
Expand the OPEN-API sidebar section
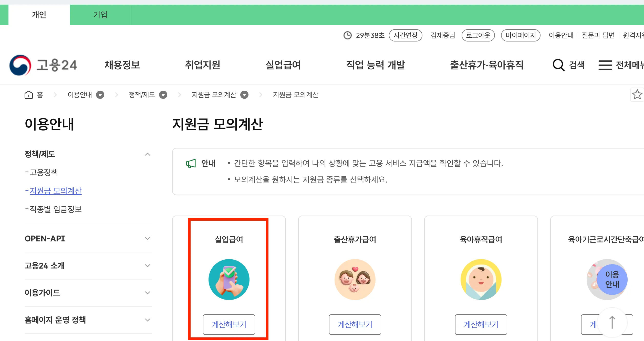(147, 239)
